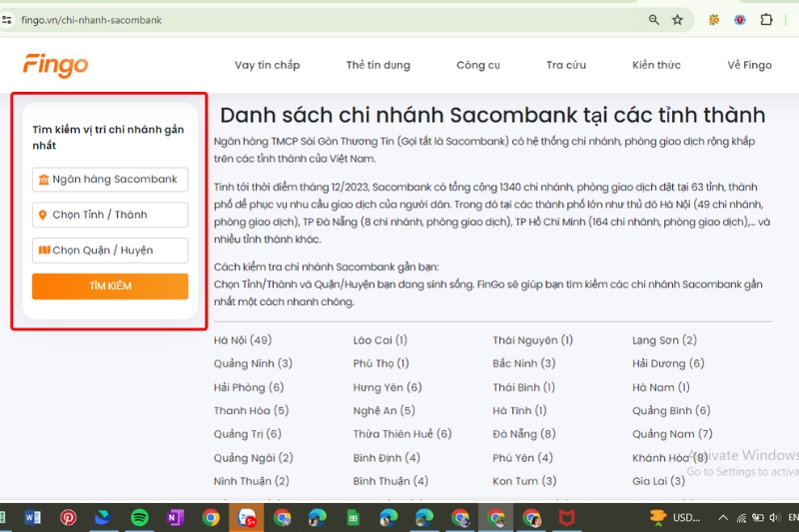
Task: Open the Hà Nam (1) link
Action: pyautogui.click(x=661, y=387)
